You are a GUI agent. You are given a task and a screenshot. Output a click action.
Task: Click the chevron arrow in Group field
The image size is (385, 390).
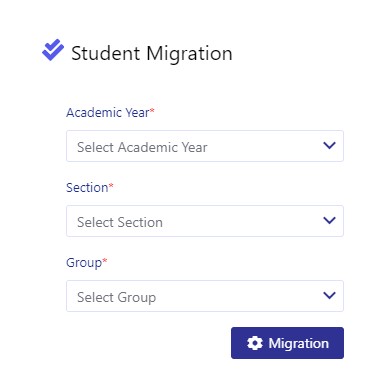[x=329, y=295]
